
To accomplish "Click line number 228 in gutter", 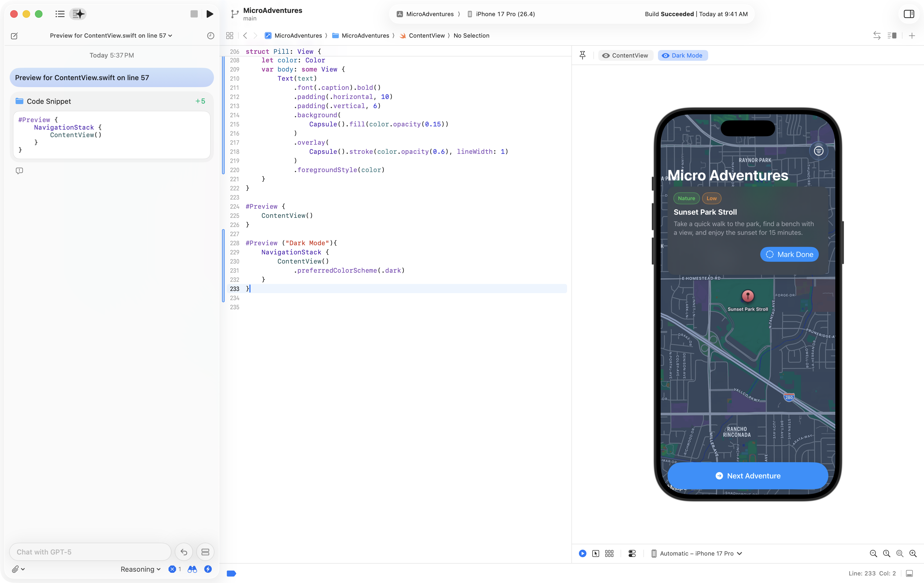I will 234,243.
